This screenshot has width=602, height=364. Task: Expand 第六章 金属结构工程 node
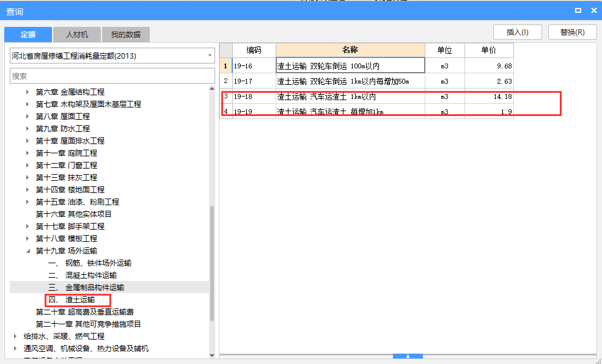(x=28, y=92)
